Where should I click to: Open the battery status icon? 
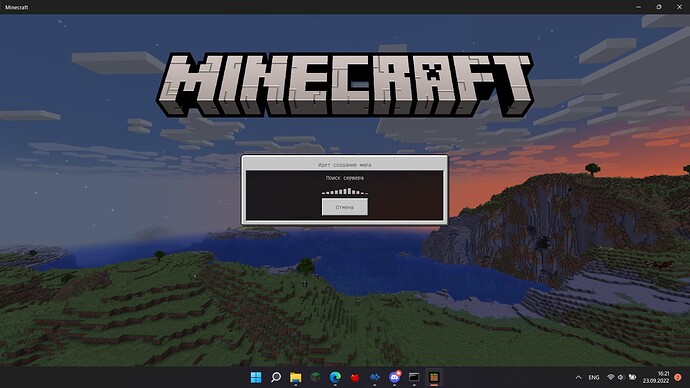click(632, 377)
